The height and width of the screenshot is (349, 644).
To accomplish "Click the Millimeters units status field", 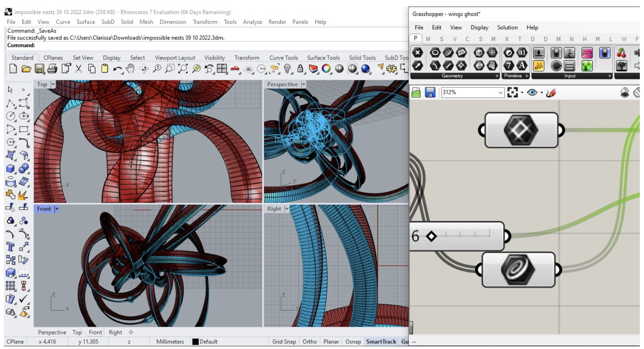I will coord(170,341).
